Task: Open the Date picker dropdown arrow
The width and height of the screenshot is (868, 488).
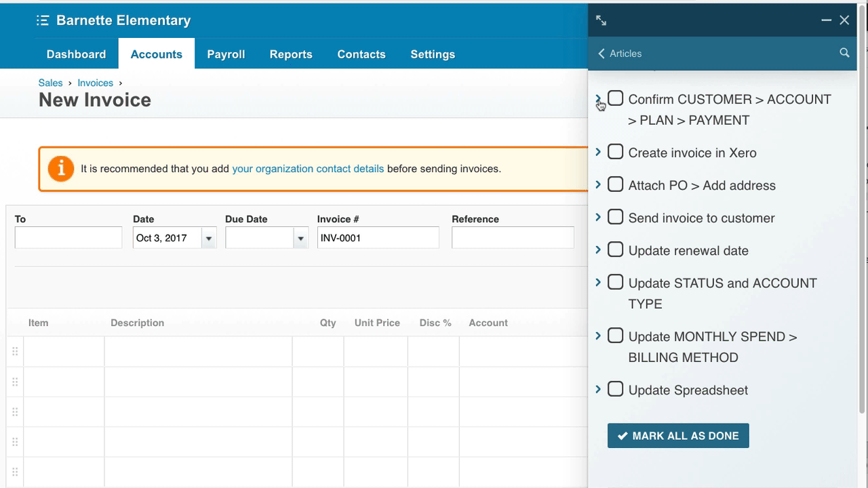Action: point(208,239)
